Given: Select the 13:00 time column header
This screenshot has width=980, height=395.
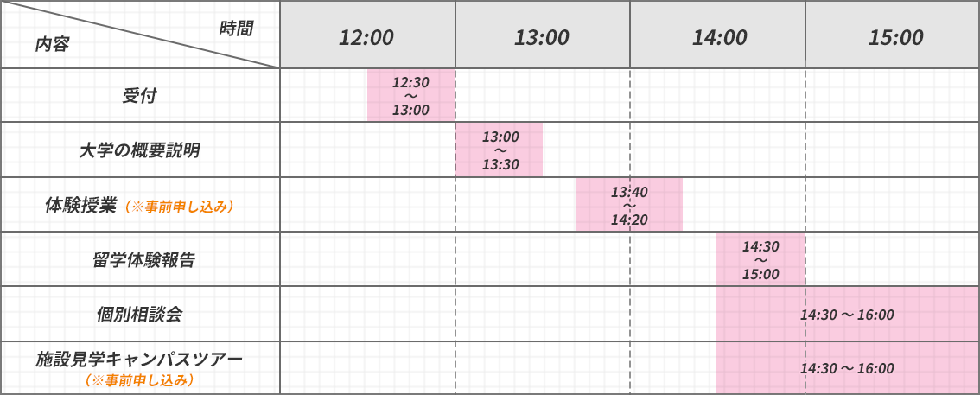Looking at the screenshot, I should click(x=542, y=37).
